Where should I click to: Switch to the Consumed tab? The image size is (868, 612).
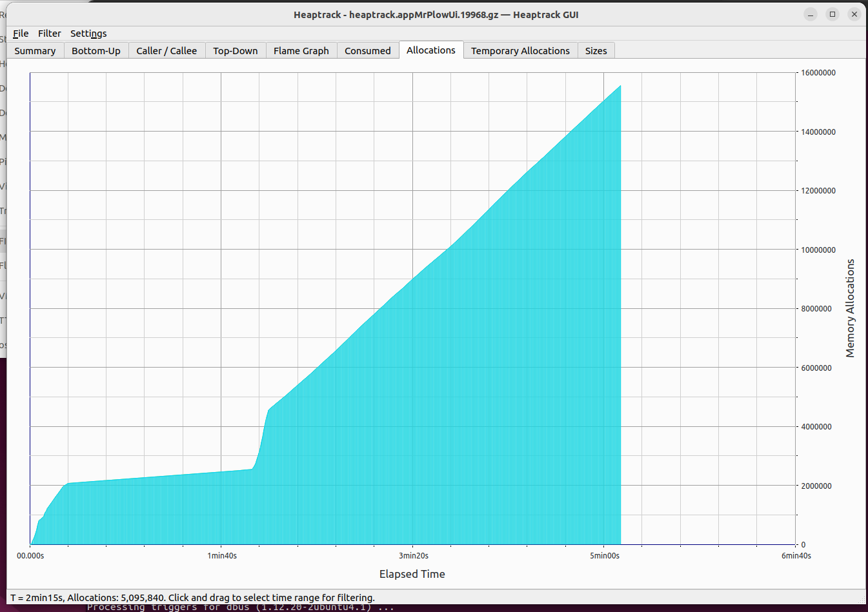(368, 51)
